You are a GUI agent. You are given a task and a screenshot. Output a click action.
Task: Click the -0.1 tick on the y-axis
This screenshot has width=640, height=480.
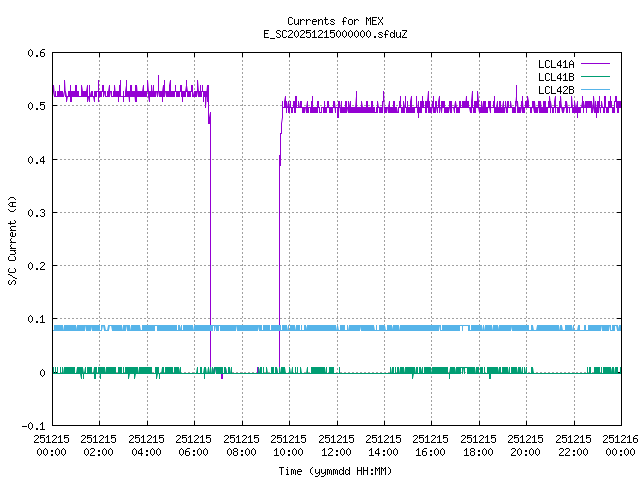(x=32, y=427)
